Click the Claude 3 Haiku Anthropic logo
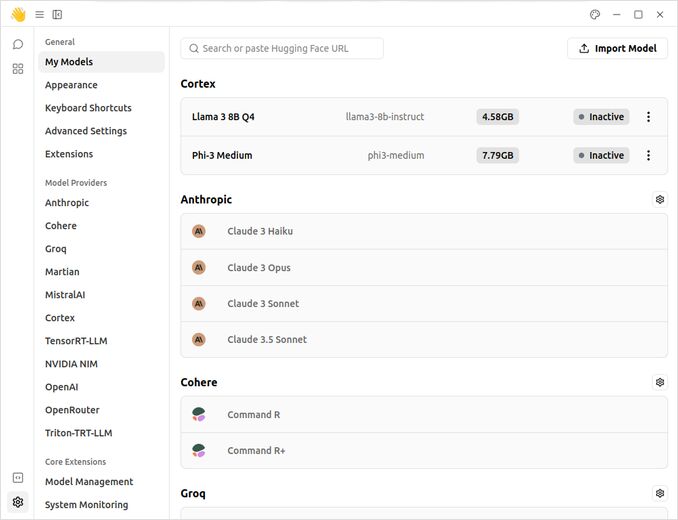 pos(199,231)
